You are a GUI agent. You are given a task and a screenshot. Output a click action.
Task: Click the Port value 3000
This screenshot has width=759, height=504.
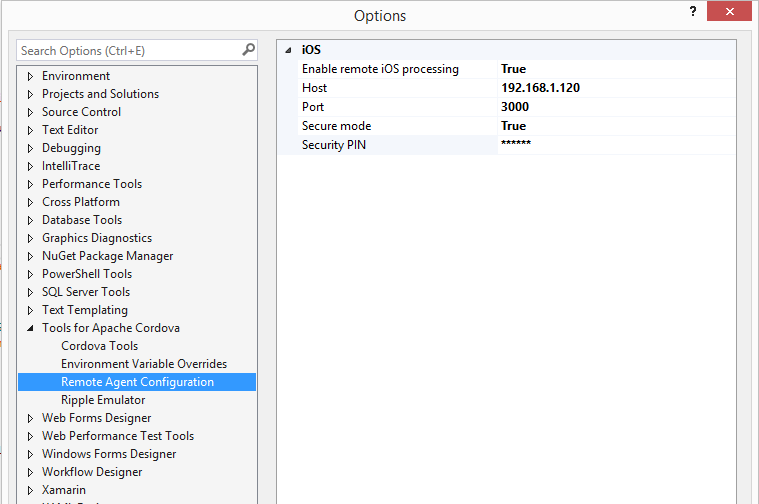click(x=515, y=107)
